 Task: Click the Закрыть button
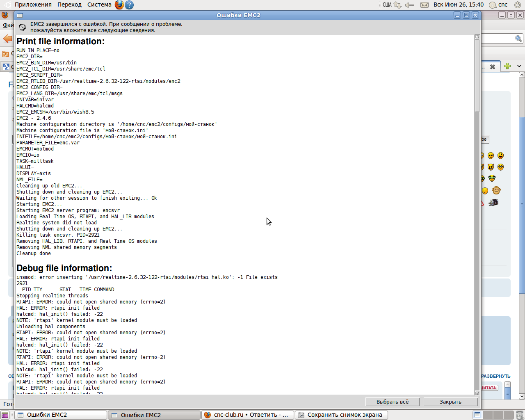tap(450, 402)
